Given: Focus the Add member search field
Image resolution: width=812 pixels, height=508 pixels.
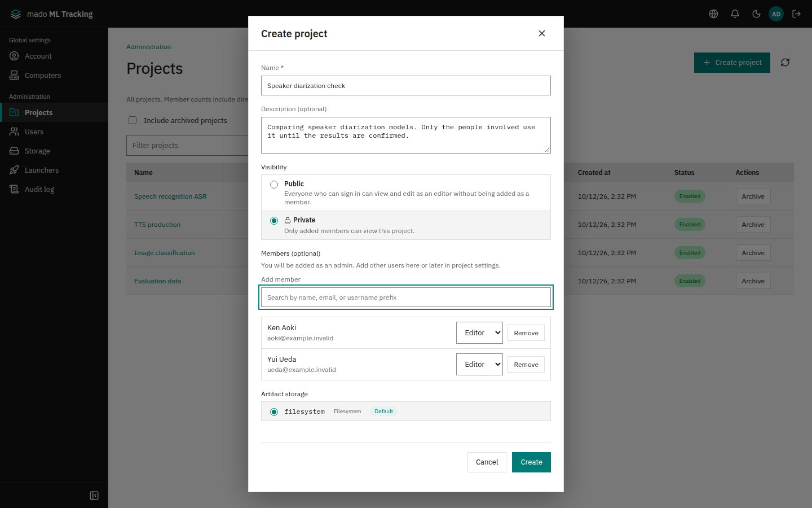Looking at the screenshot, I should point(406,297).
